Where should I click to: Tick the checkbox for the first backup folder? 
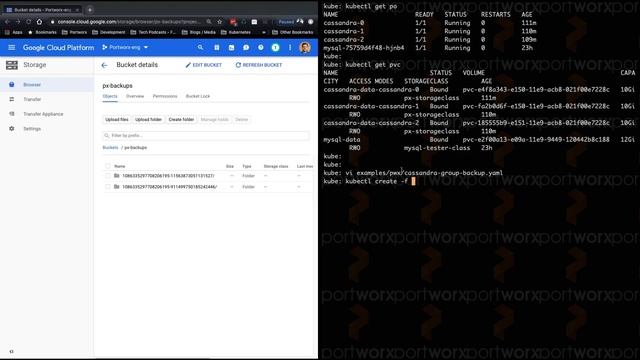coord(108,176)
